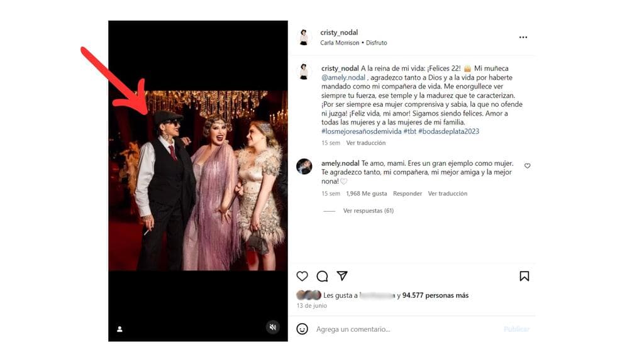
Task: Save the post with the bookmark icon
Action: pyautogui.click(x=524, y=276)
